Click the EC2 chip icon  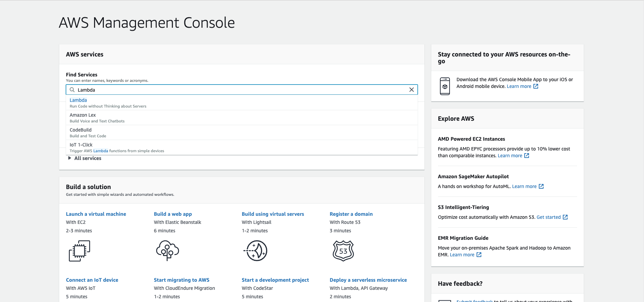coord(79,251)
